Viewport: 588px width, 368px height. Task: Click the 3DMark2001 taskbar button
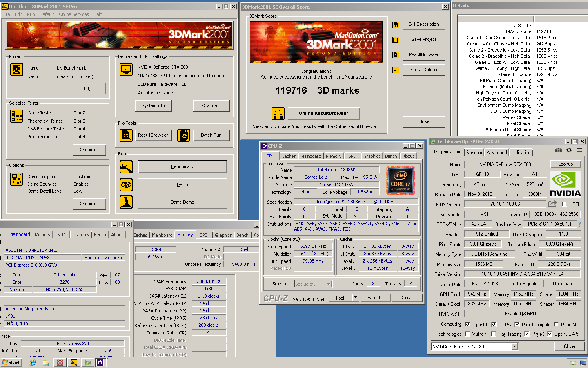coord(73,363)
